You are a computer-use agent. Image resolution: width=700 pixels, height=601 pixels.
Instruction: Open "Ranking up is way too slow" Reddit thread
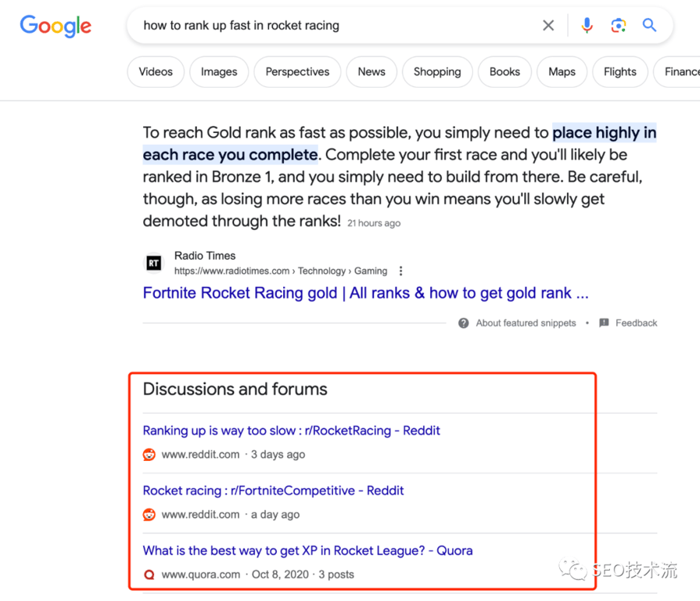point(291,430)
